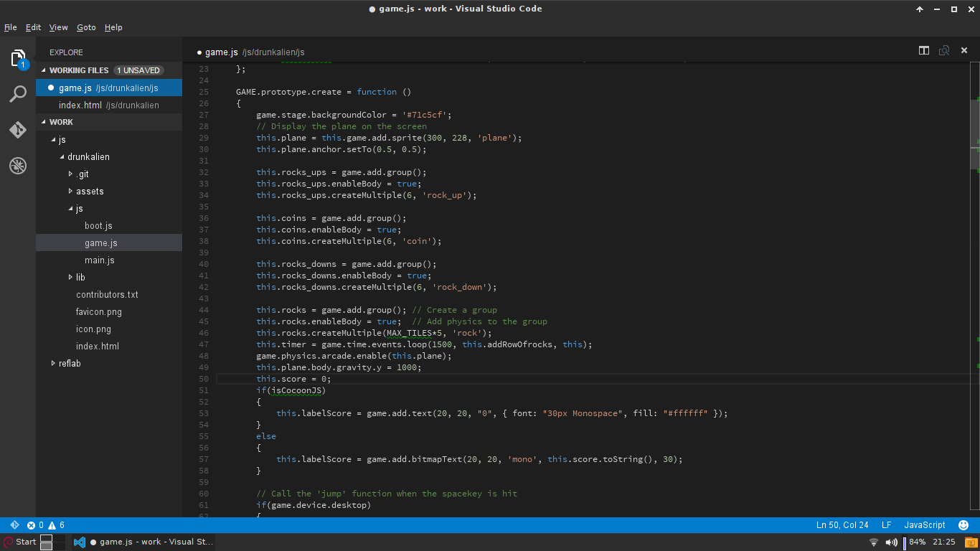Click the crossed-out bug icon in activity bar

coord(17,166)
